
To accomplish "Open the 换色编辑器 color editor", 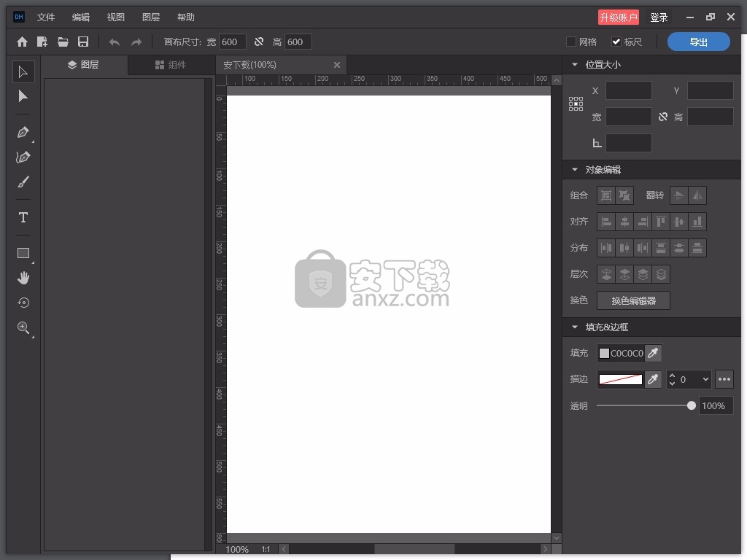I will [634, 300].
